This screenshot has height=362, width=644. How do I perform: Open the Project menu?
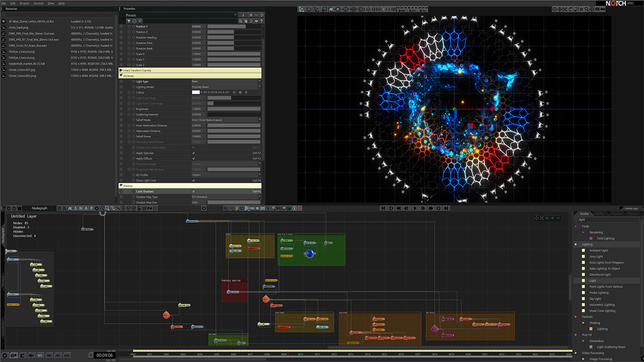click(24, 3)
